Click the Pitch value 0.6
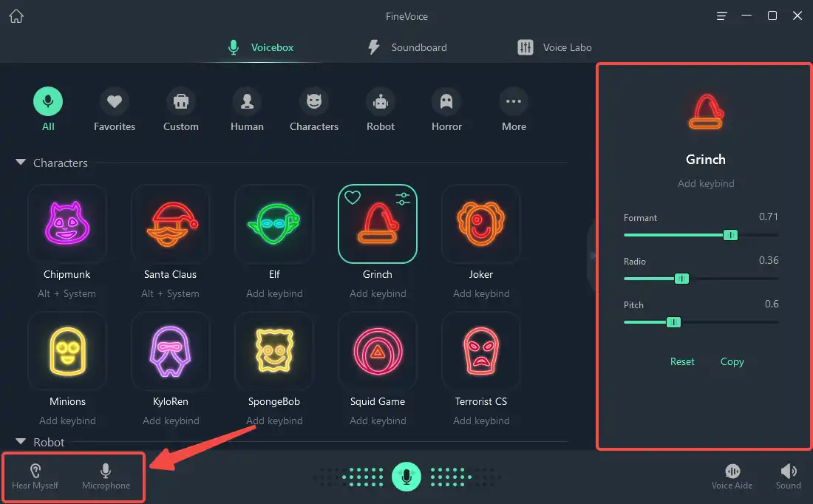 coord(772,304)
